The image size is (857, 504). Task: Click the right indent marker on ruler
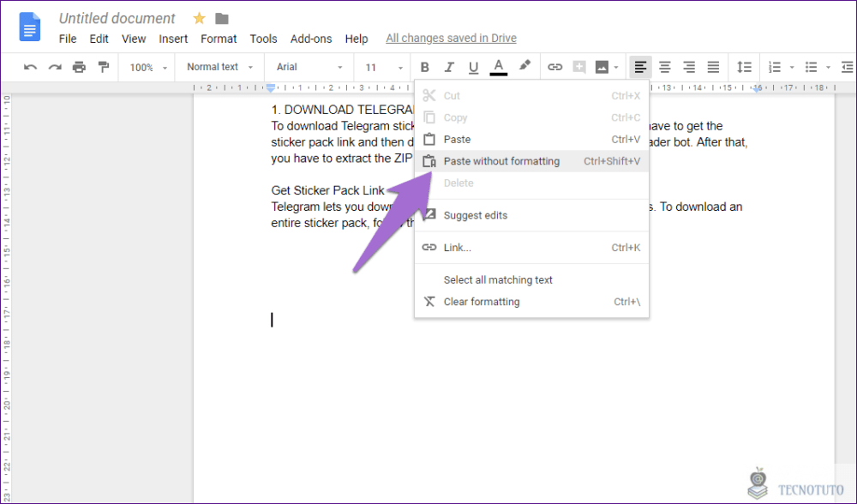tap(757, 88)
